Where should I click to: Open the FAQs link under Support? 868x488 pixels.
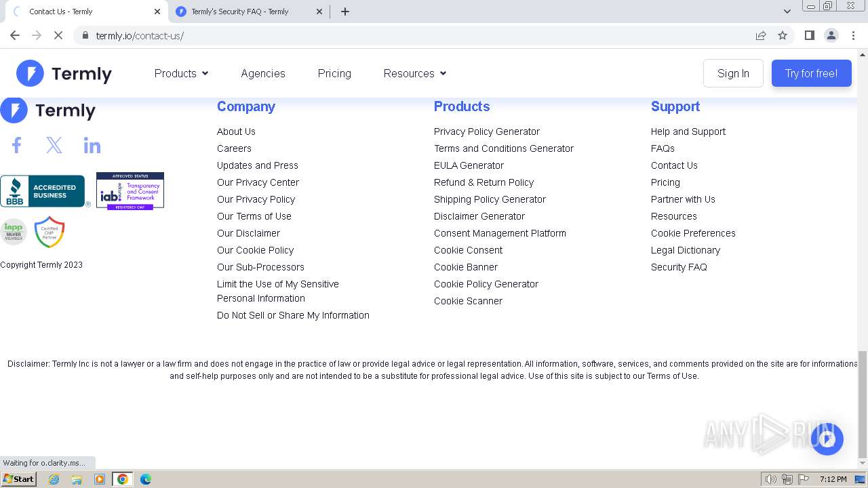[x=663, y=148]
